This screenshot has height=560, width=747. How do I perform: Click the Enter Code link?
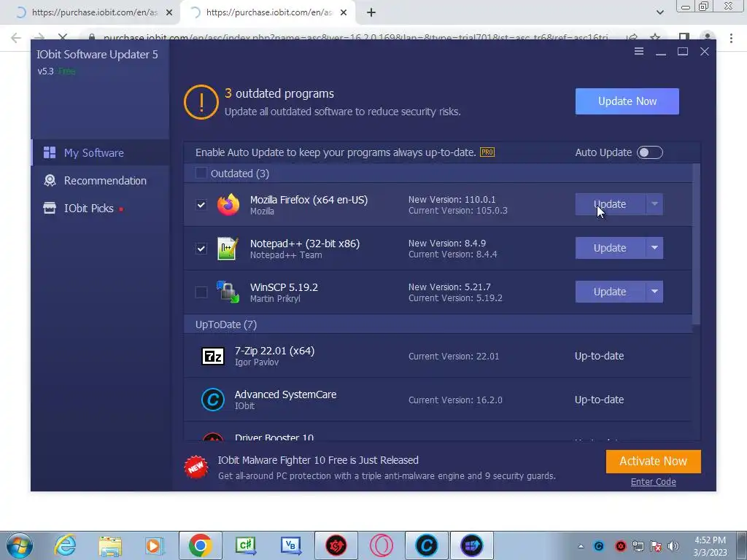coord(653,481)
